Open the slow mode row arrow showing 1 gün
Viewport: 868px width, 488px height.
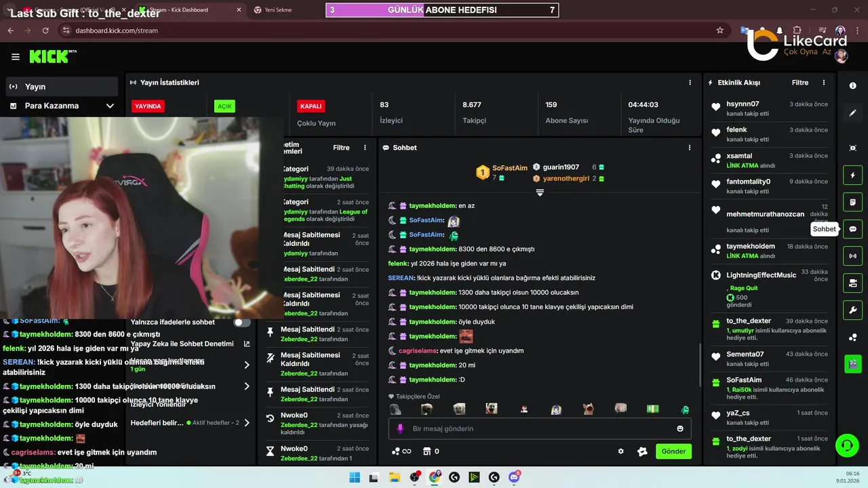tap(247, 365)
